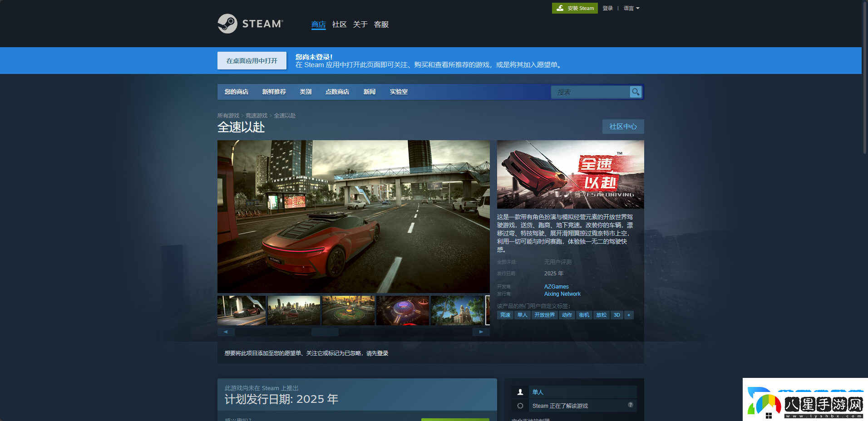Click the Aixing Network publisher link
The width and height of the screenshot is (868, 421).
pos(562,294)
